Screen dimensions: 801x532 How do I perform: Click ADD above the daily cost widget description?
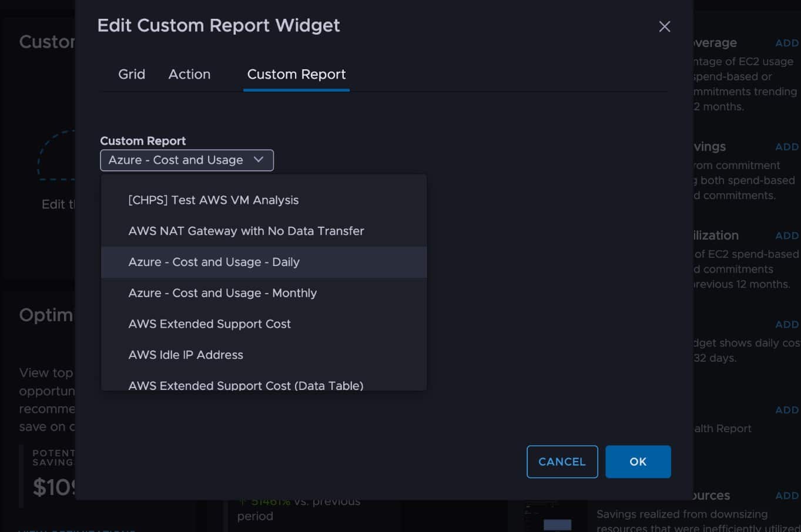coord(787,324)
